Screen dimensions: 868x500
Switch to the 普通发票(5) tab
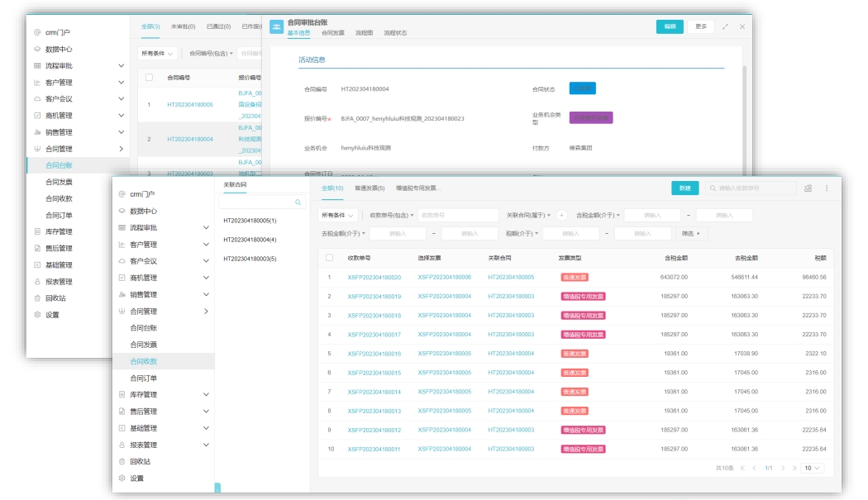pyautogui.click(x=370, y=188)
